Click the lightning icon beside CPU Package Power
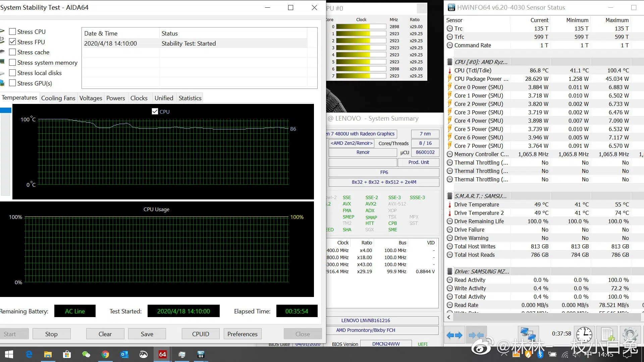 [x=450, y=79]
